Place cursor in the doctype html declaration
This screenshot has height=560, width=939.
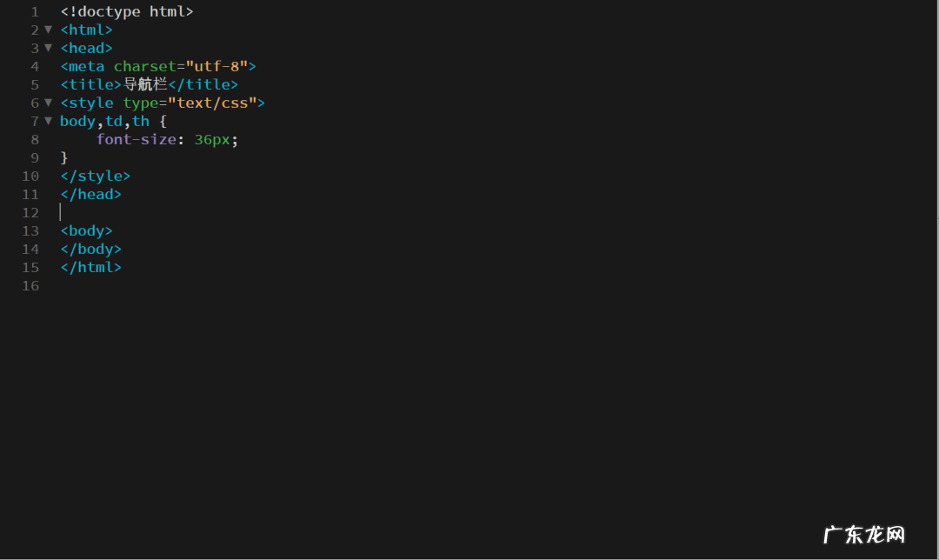click(127, 12)
